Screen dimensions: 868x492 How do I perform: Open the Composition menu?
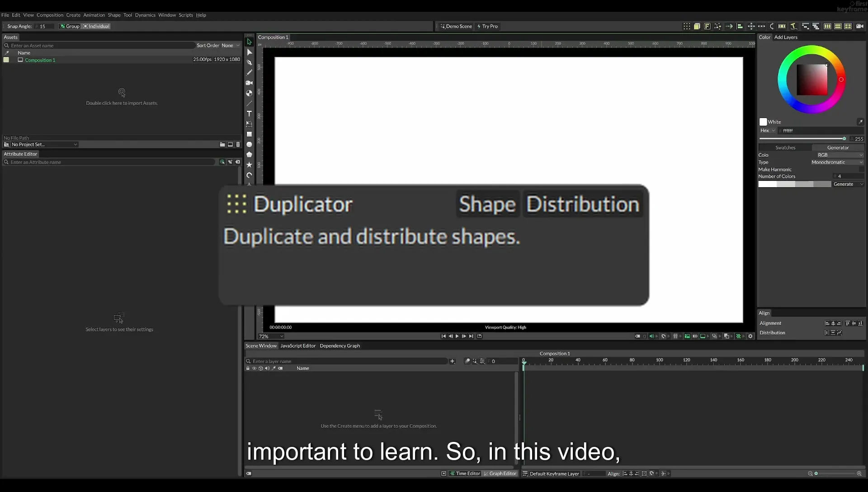[50, 15]
